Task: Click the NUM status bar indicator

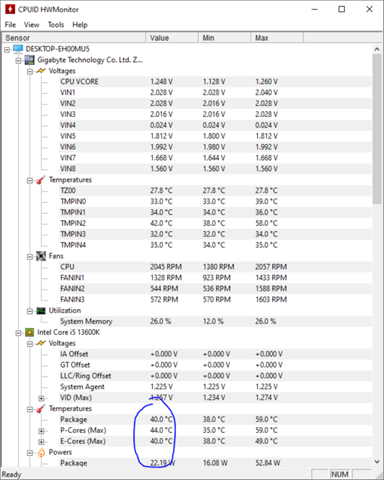Action: coord(340,474)
